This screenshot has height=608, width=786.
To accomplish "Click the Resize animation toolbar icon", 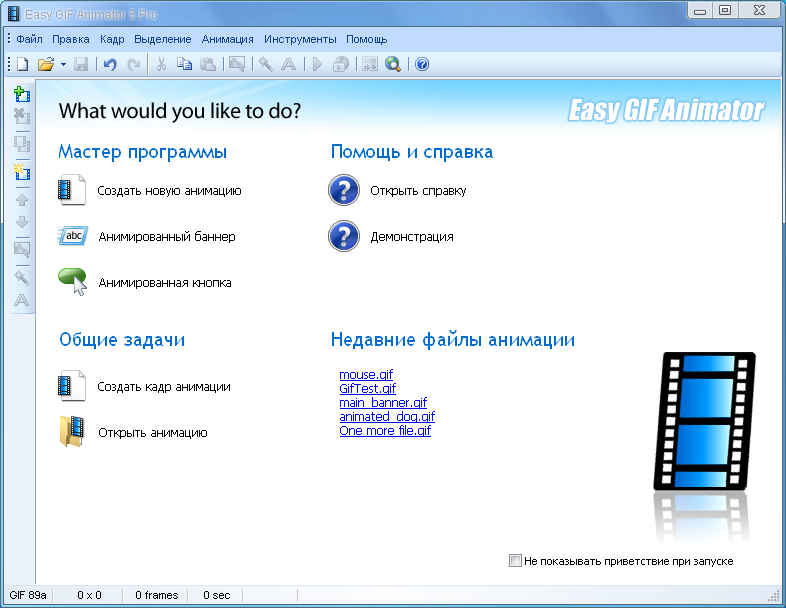I will 370,64.
